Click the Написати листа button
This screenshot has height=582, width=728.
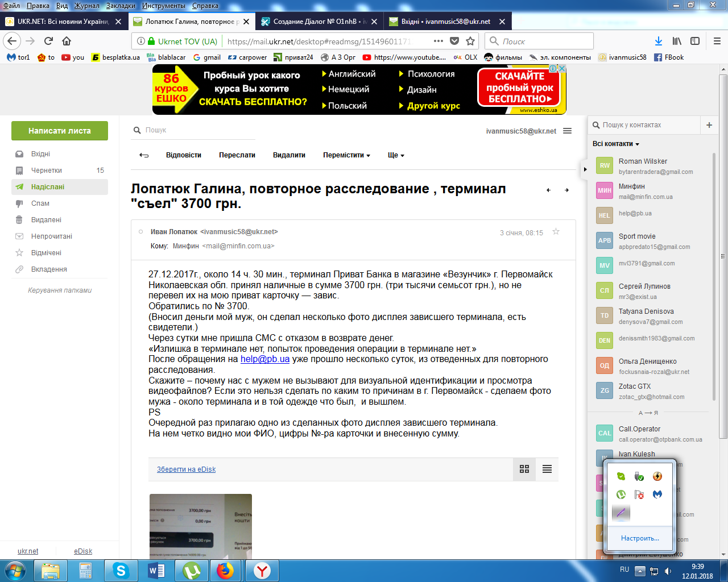coord(60,131)
